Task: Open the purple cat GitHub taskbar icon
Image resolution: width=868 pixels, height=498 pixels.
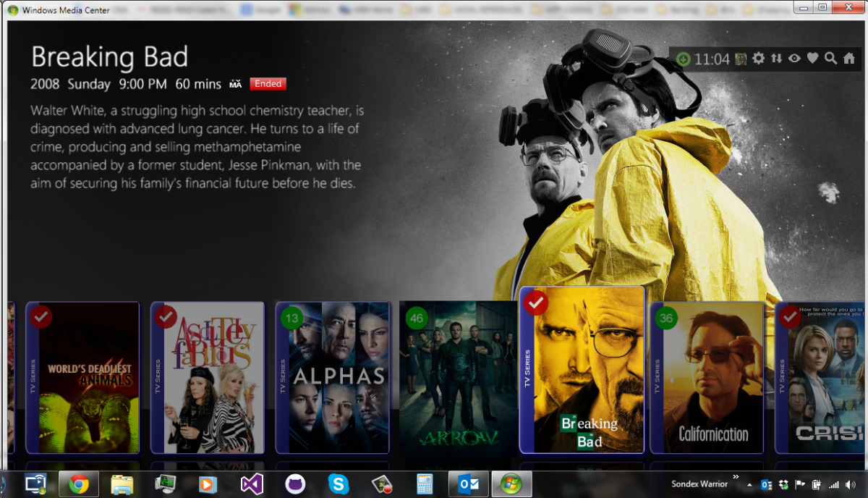Action: [x=295, y=484]
